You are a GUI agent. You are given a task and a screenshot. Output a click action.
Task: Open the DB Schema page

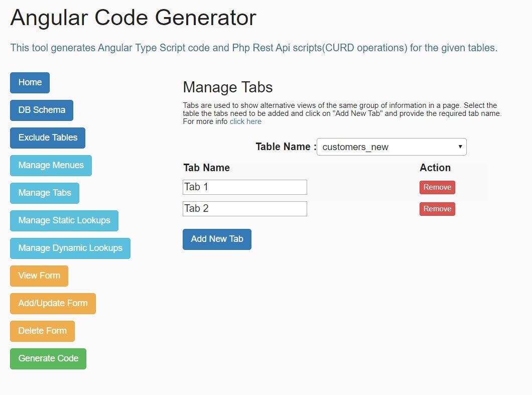[42, 110]
